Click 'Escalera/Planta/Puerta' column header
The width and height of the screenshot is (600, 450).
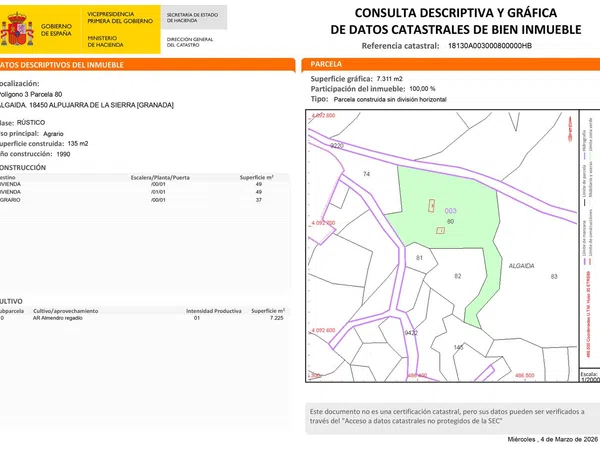(x=160, y=178)
